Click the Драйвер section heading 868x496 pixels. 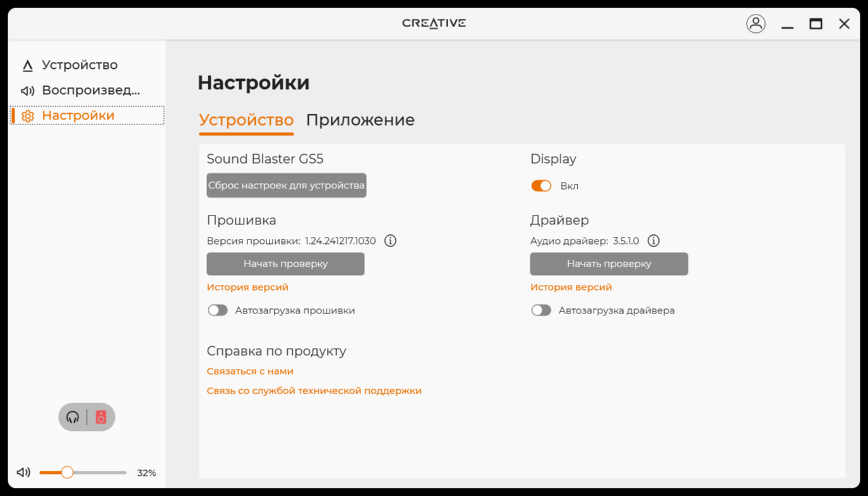point(559,221)
